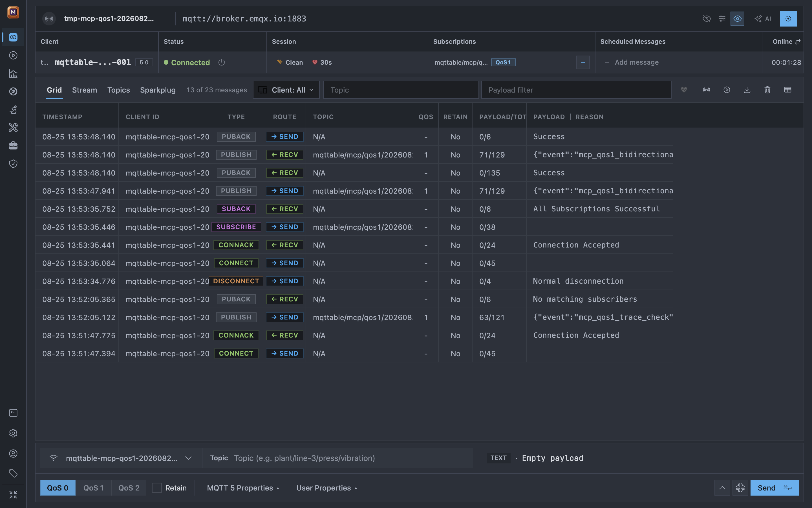The image size is (812, 508).
Task: Expand MQTT 5 Properties
Action: (x=243, y=488)
